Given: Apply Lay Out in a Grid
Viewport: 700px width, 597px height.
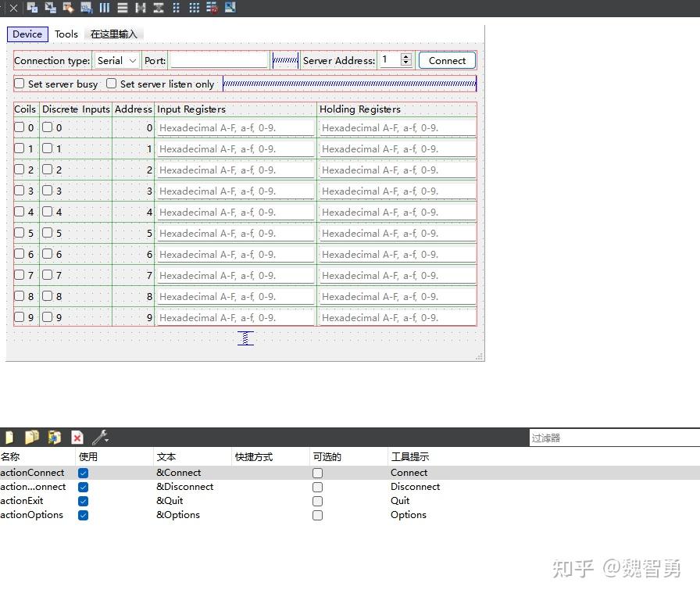Looking at the screenshot, I should 194,8.
